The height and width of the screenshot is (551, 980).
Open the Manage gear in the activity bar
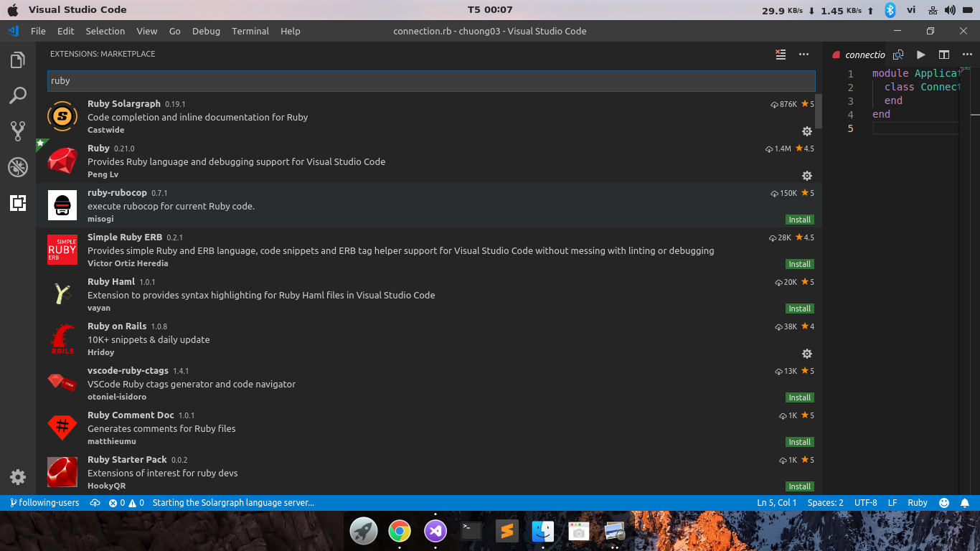click(x=18, y=477)
